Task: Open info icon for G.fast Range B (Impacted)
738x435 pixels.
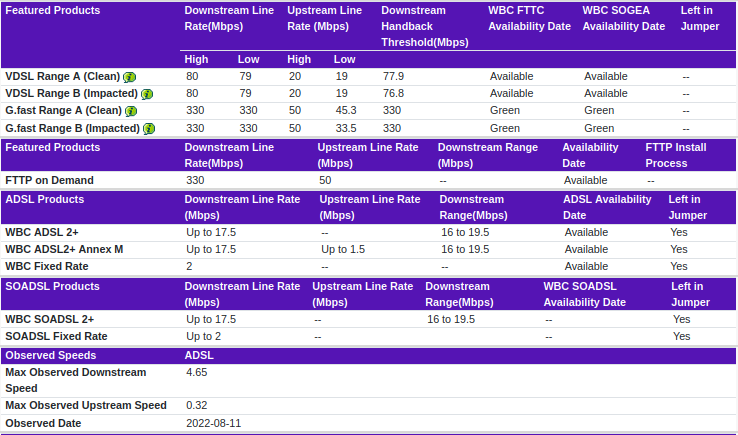Action: [149, 129]
